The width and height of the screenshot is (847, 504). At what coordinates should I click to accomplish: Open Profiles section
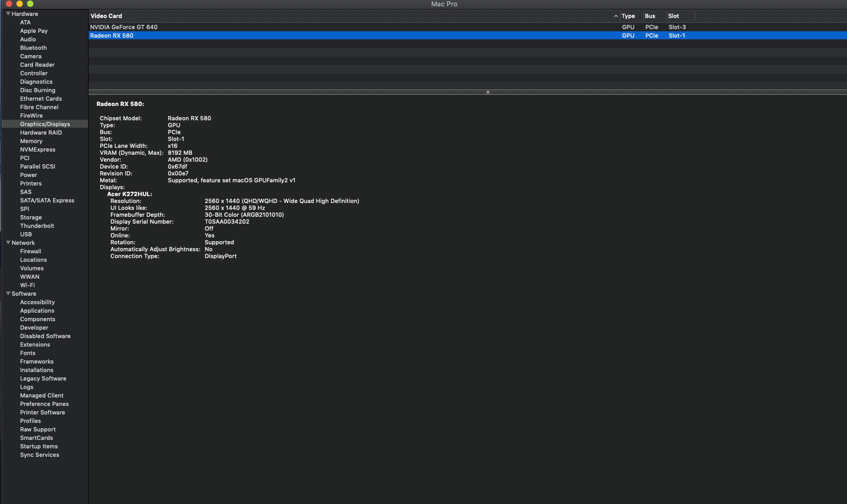pos(30,421)
